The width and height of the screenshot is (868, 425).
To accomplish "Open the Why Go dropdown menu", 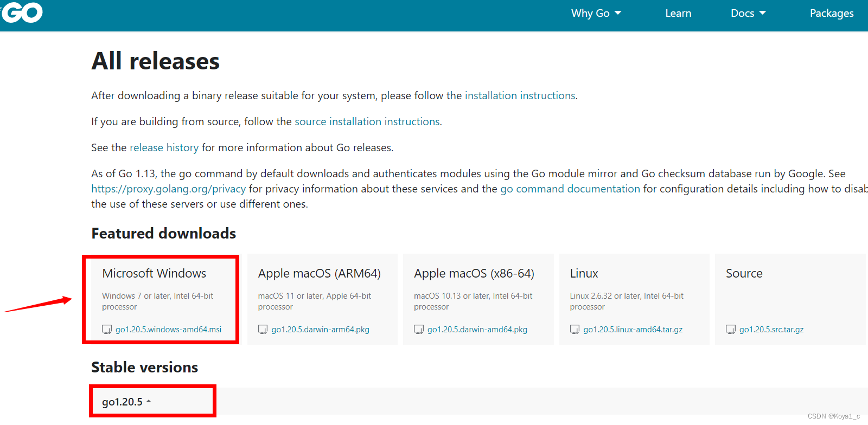I will tap(596, 13).
